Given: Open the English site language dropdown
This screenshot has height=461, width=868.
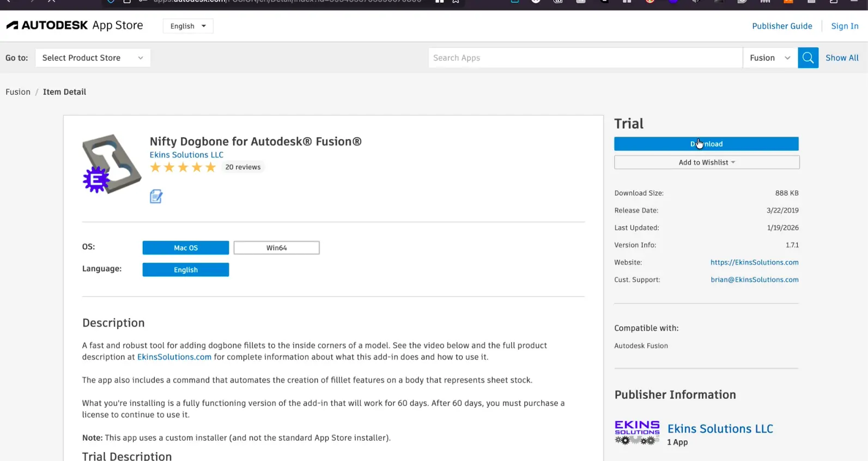Looking at the screenshot, I should [188, 26].
